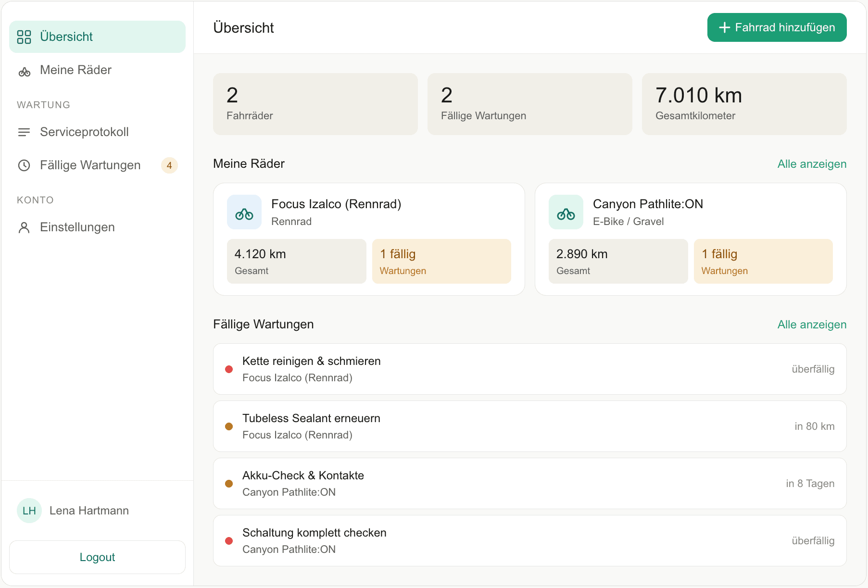
Task: Click Alle anzeigen next to Fällige Wartungen heading
Action: click(812, 325)
